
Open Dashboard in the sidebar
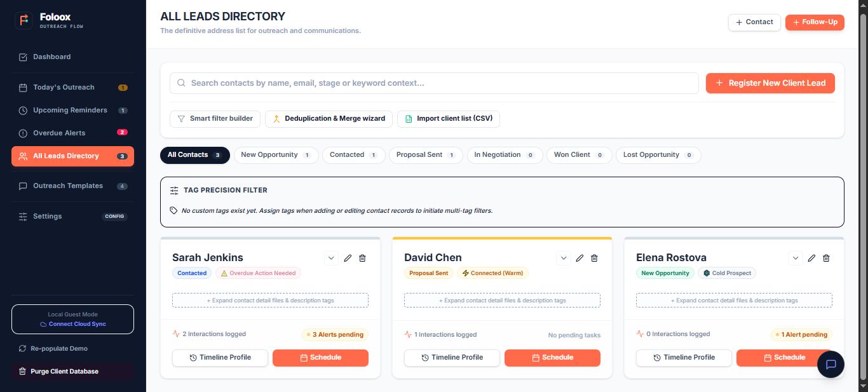(72, 57)
